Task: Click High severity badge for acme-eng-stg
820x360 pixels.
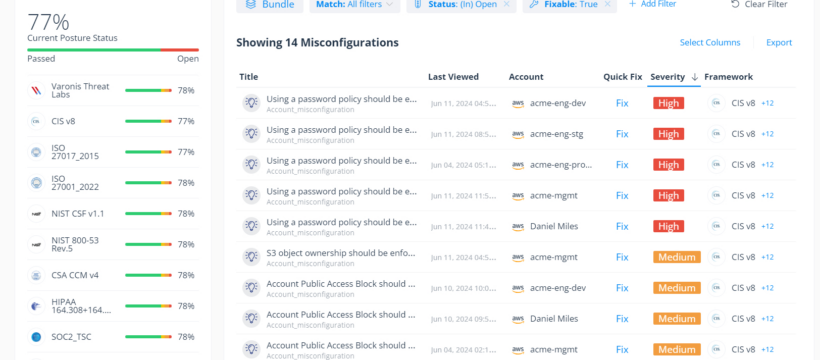Action: tap(668, 134)
